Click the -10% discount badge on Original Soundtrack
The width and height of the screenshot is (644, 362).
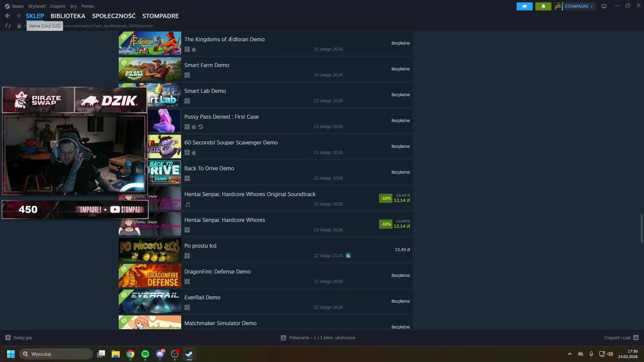[x=385, y=198]
